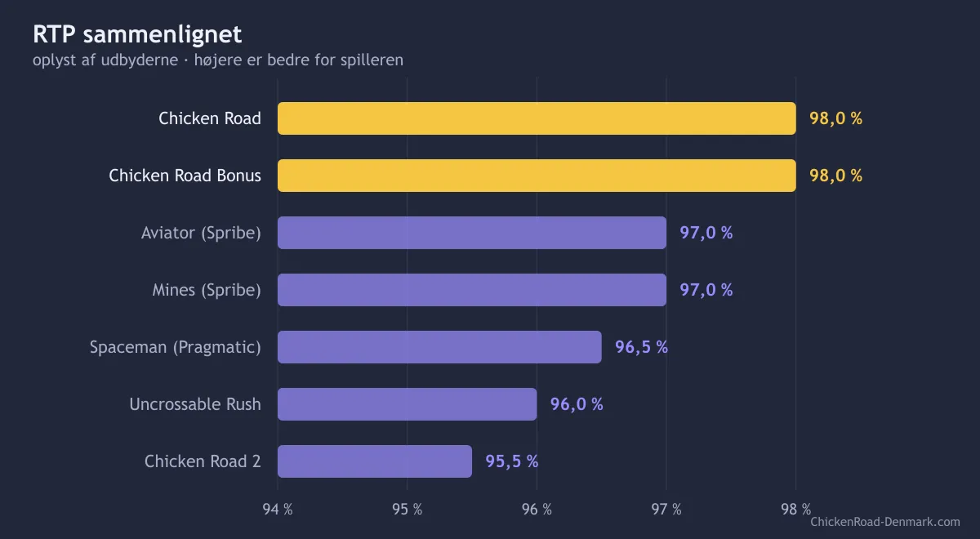The height and width of the screenshot is (539, 980).
Task: Click the 95,5 % value label
Action: click(511, 461)
